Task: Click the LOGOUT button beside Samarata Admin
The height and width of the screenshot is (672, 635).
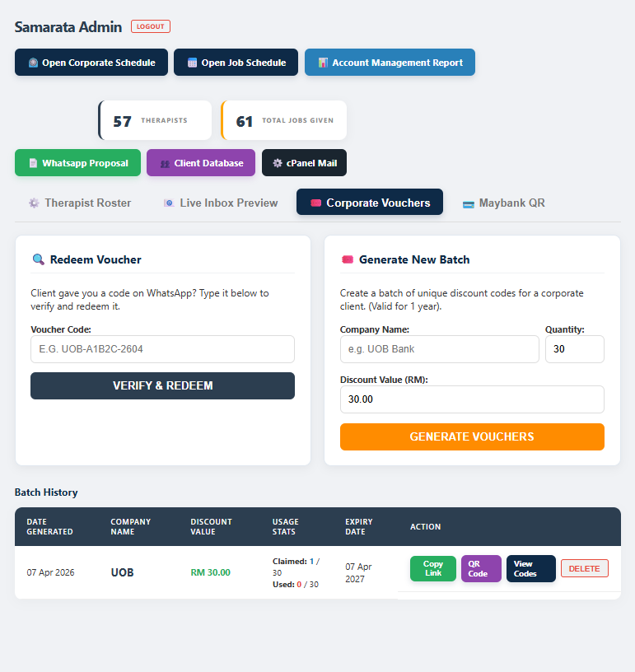Action: click(x=150, y=26)
